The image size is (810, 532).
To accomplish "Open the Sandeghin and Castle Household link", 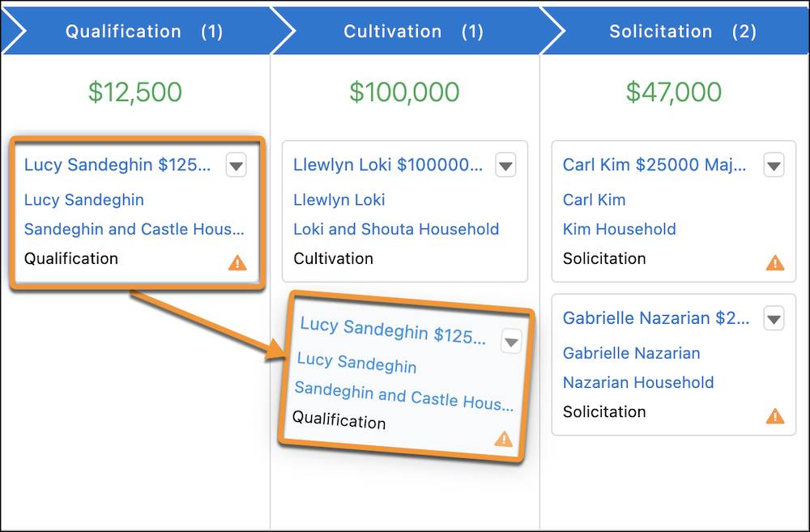I will pos(134,229).
